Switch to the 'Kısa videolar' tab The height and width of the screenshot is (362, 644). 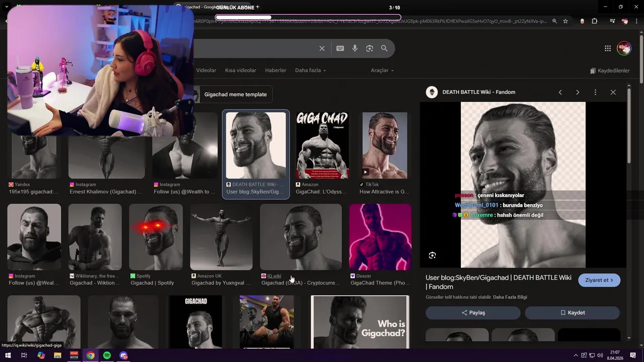pyautogui.click(x=240, y=70)
